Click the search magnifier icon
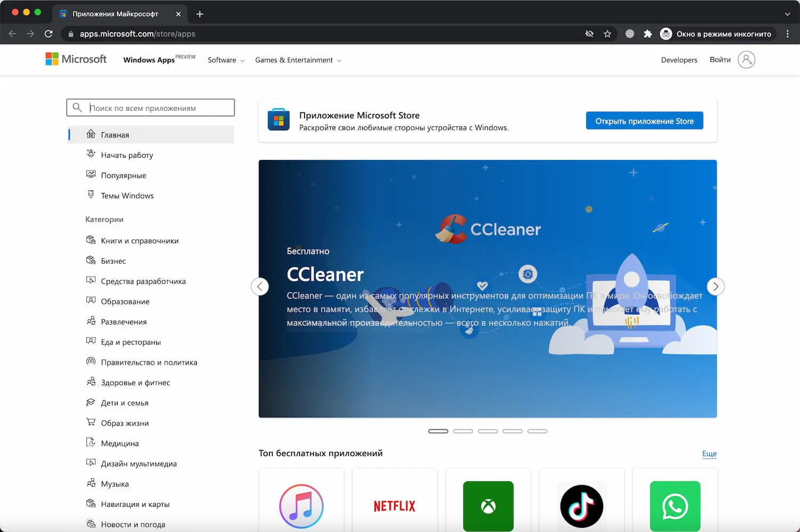Viewport: 800px width, 532px height. click(x=77, y=108)
